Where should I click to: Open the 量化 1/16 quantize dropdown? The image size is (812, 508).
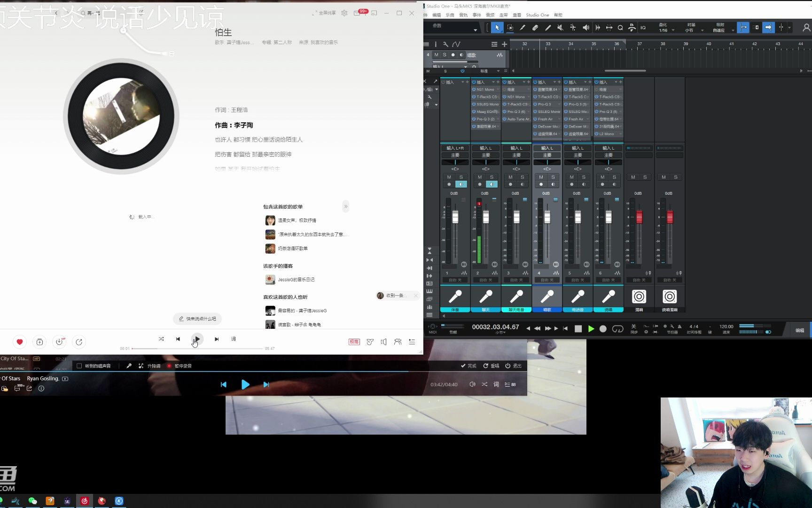666,28
